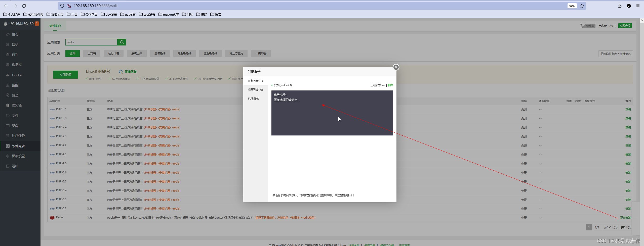644x246 pixels.
Task: Open the browser downloads icon
Action: point(620,6)
